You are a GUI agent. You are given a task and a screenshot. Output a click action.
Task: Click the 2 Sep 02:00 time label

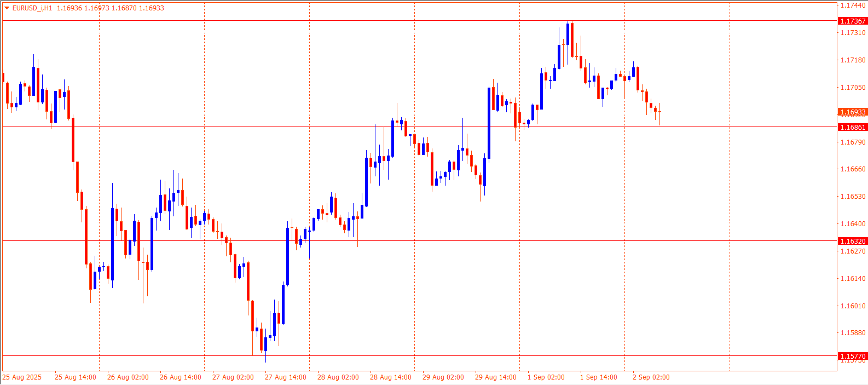click(x=651, y=377)
